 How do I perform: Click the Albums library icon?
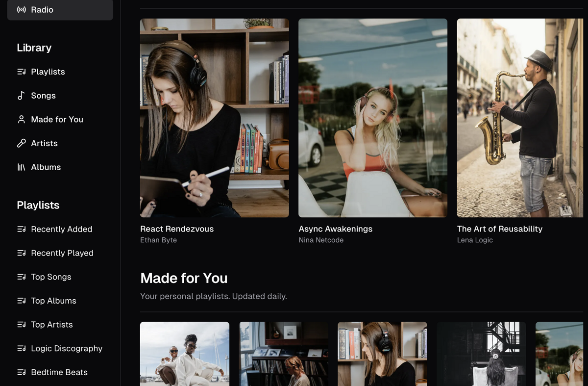click(x=22, y=167)
